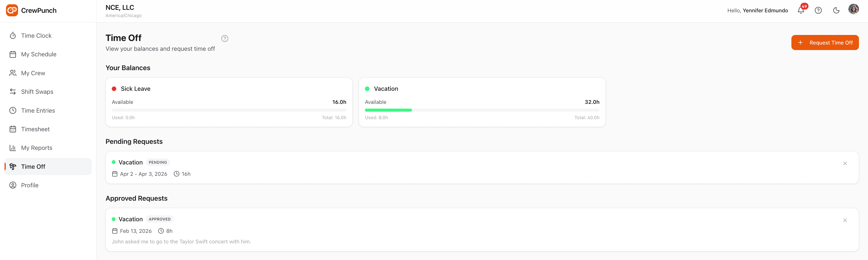The width and height of the screenshot is (868, 260).
Task: Open the Time Off help tooltip
Action: [225, 38]
